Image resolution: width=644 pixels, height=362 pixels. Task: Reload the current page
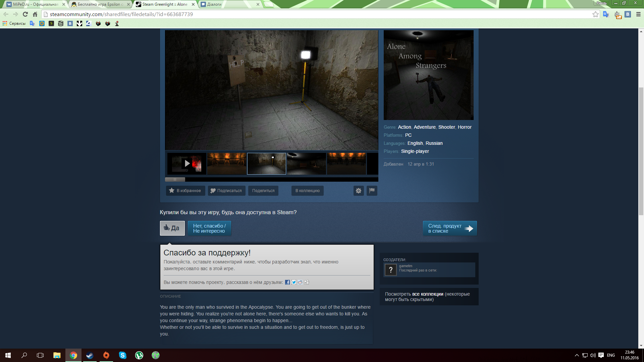coord(25,14)
